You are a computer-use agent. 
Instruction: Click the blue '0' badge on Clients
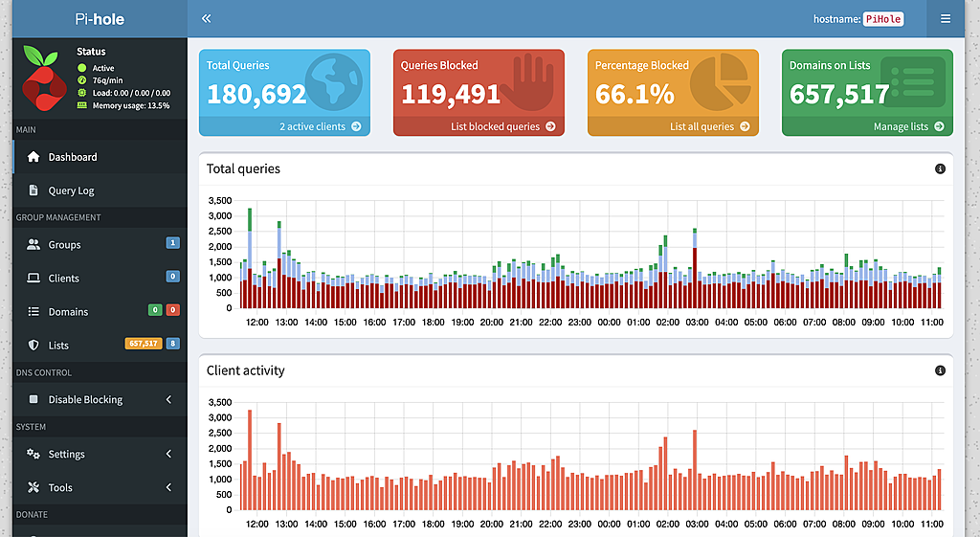(x=173, y=276)
